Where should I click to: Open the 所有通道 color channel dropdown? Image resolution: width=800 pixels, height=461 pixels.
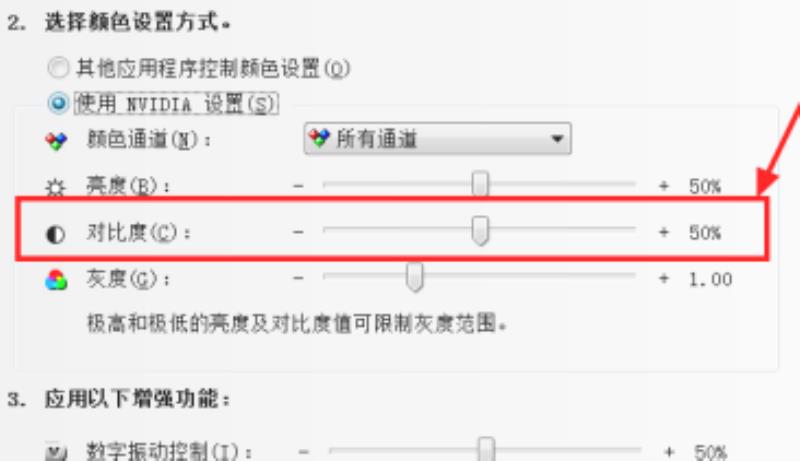click(x=437, y=138)
